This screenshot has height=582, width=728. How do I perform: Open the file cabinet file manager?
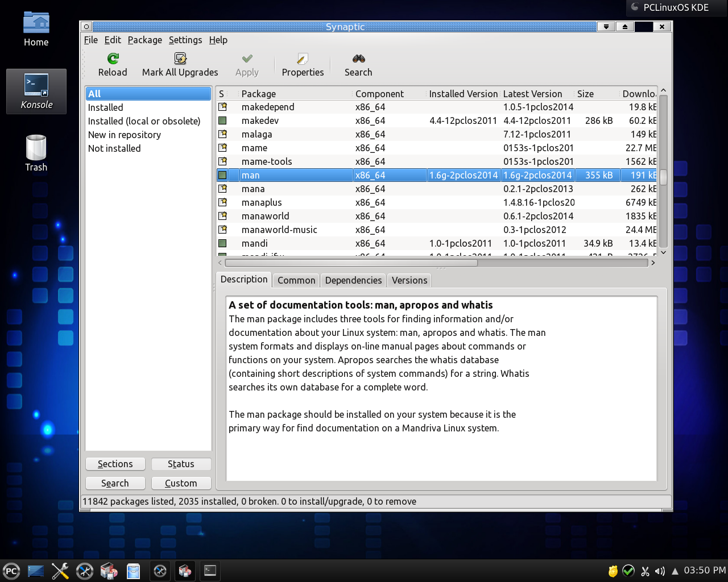[133, 571]
